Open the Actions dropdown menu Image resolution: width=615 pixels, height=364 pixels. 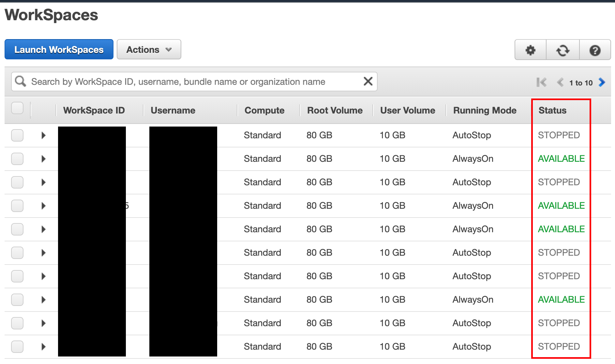point(149,50)
